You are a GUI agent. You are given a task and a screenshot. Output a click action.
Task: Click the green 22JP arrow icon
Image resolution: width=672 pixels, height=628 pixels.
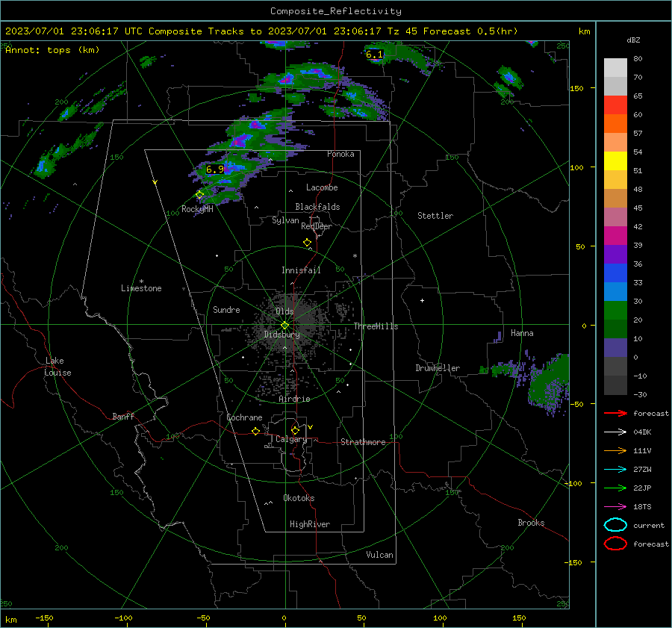(x=615, y=488)
